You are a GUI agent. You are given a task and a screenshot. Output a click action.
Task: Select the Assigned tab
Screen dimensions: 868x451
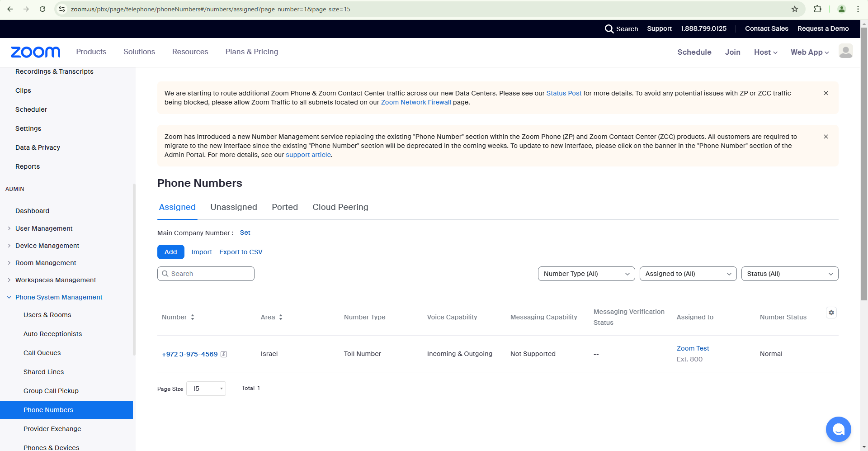(177, 207)
